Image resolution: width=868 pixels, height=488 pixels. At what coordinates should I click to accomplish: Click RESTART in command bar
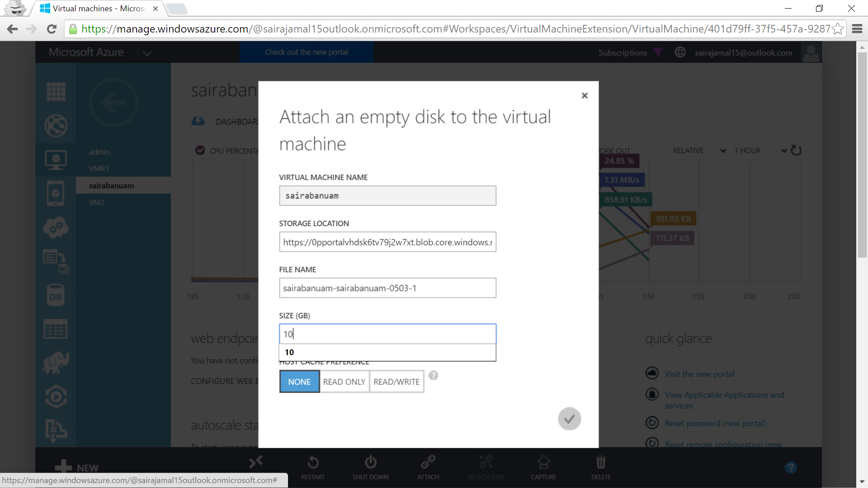click(x=313, y=468)
